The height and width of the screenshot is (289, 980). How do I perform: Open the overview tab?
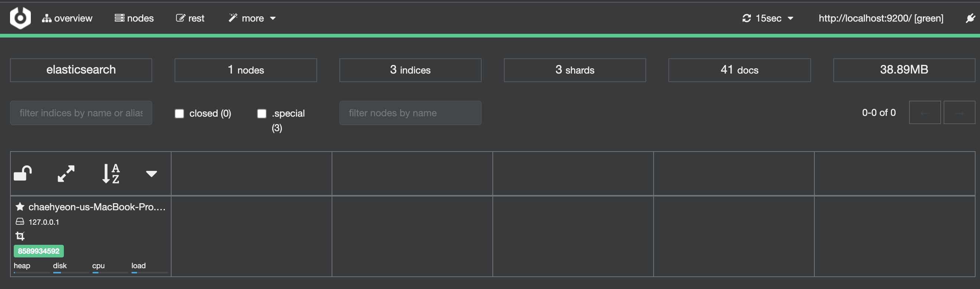67,18
